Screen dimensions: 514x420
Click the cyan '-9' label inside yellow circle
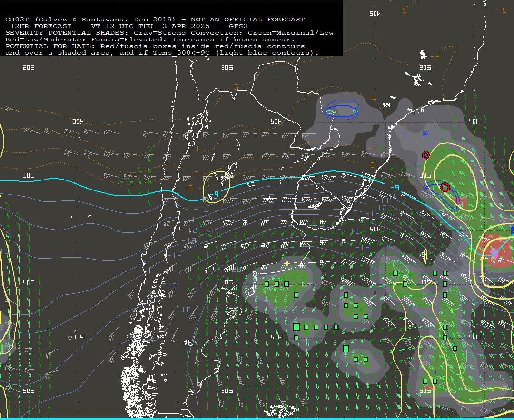pyautogui.click(x=214, y=194)
